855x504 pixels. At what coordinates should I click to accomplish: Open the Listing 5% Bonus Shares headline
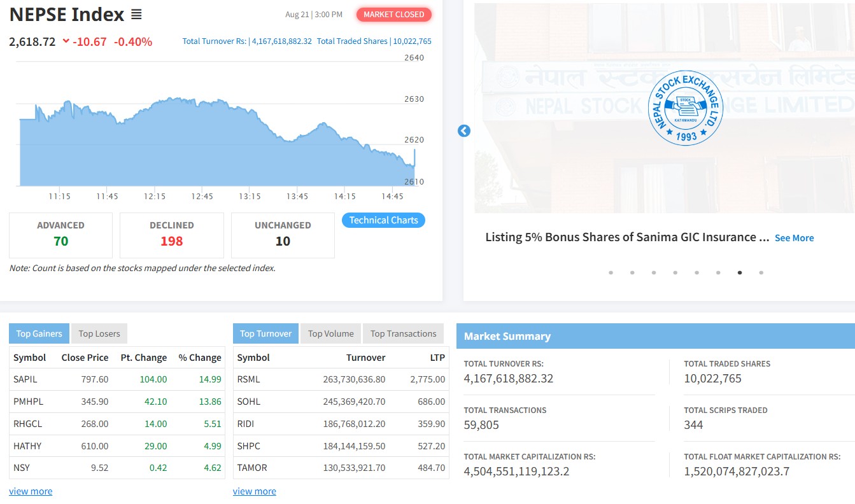click(628, 237)
